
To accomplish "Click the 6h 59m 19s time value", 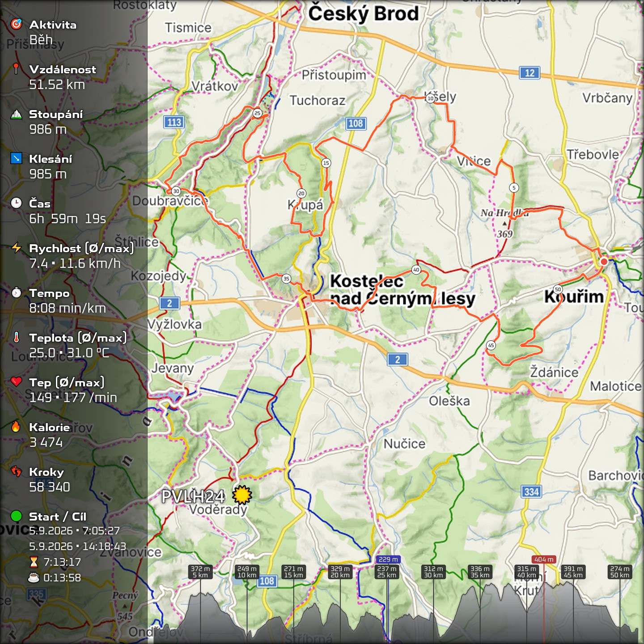I will (x=68, y=219).
